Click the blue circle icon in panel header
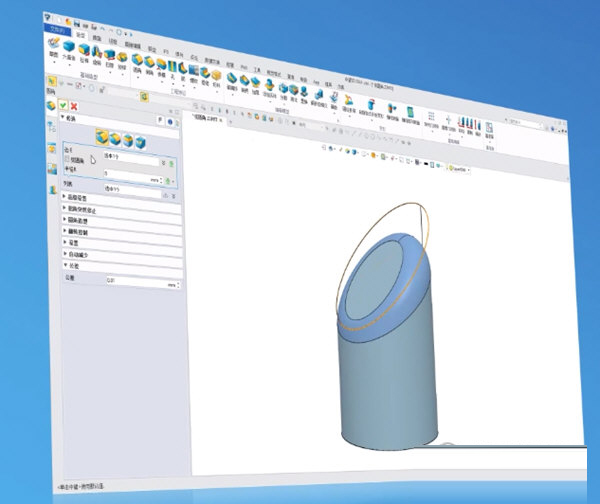The width and height of the screenshot is (600, 504). (171, 123)
